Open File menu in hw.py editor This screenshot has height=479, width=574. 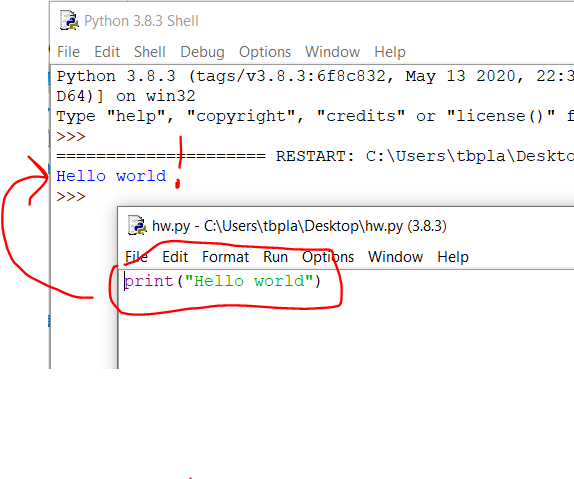point(137,257)
